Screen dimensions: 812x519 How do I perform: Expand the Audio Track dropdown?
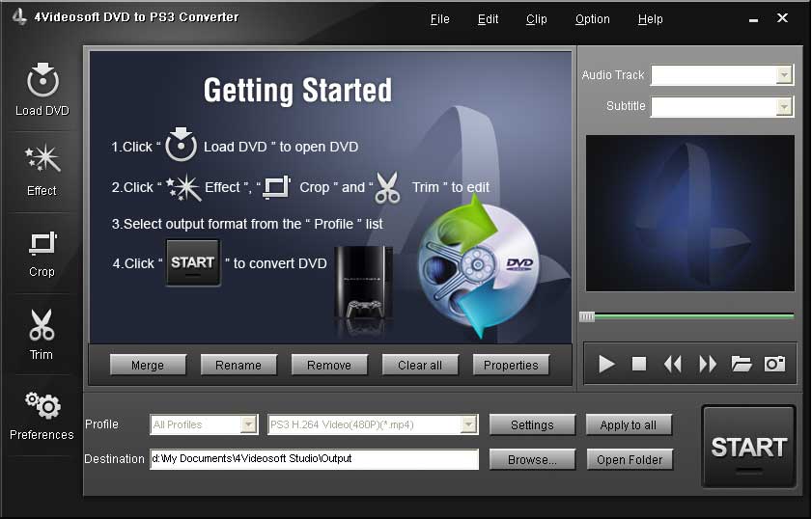[x=784, y=75]
